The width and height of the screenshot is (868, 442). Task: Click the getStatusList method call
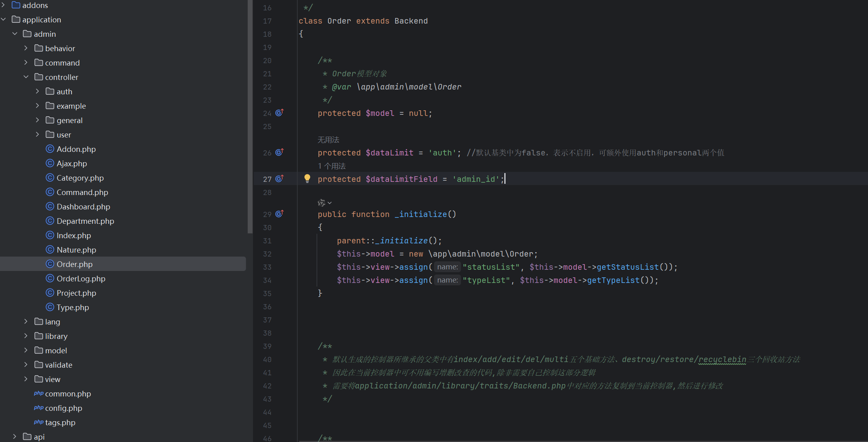[x=627, y=267]
